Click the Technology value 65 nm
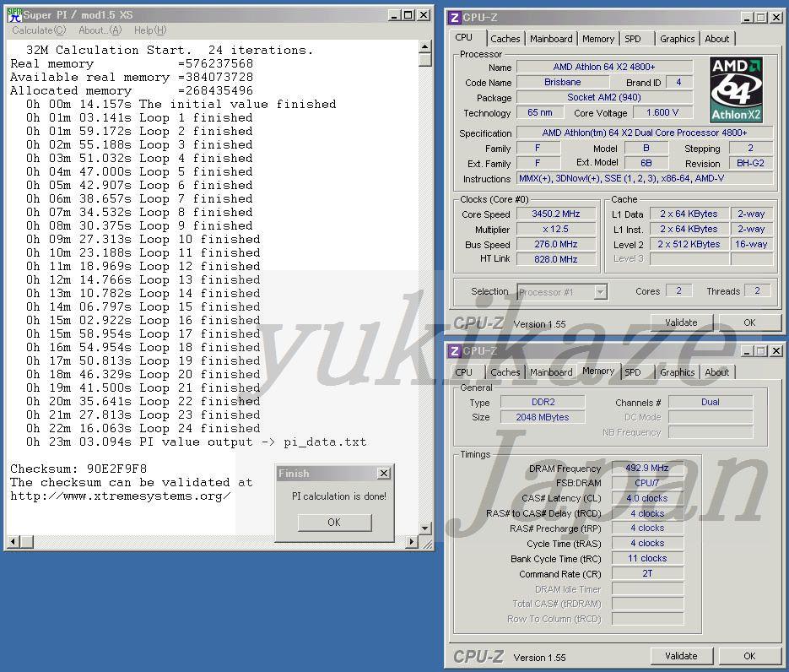This screenshot has width=789, height=672. click(540, 112)
